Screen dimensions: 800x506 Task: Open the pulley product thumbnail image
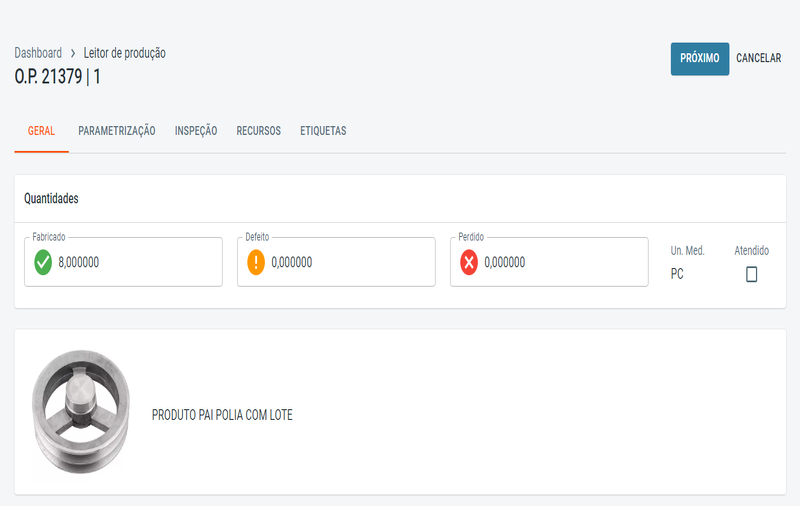81,412
